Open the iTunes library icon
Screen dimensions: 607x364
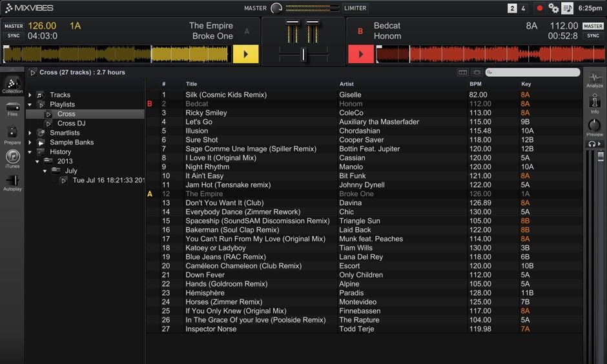(12, 157)
